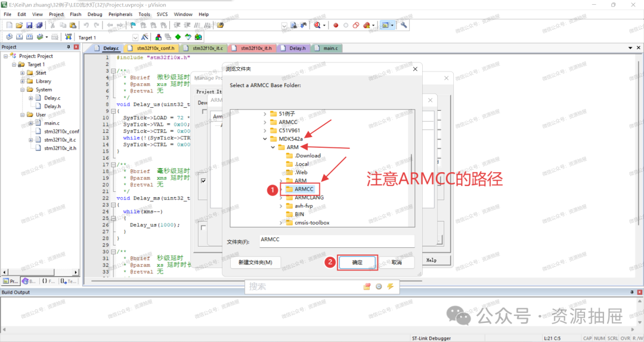
Task: Click the Cut scissors icon
Action: click(x=53, y=25)
